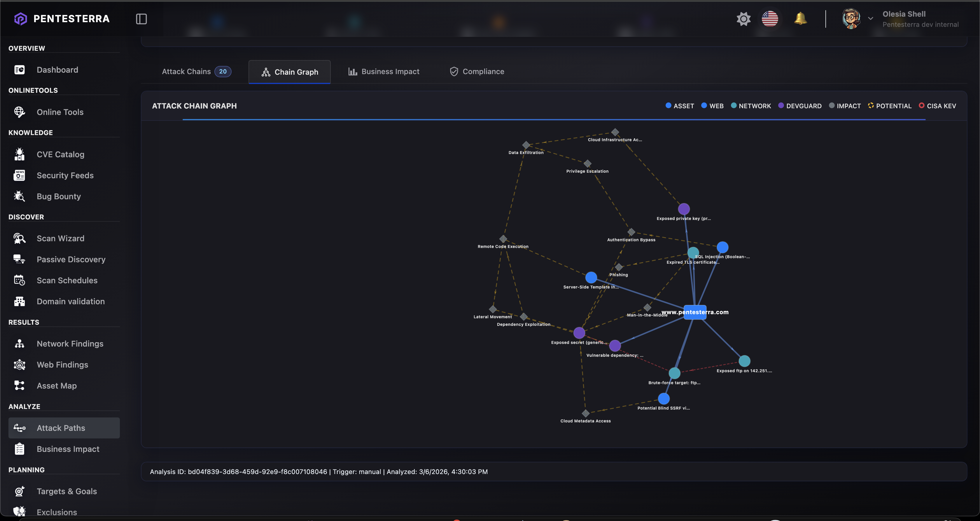The width and height of the screenshot is (980, 521).
Task: Open Targets & Goals planning link
Action: click(66, 491)
